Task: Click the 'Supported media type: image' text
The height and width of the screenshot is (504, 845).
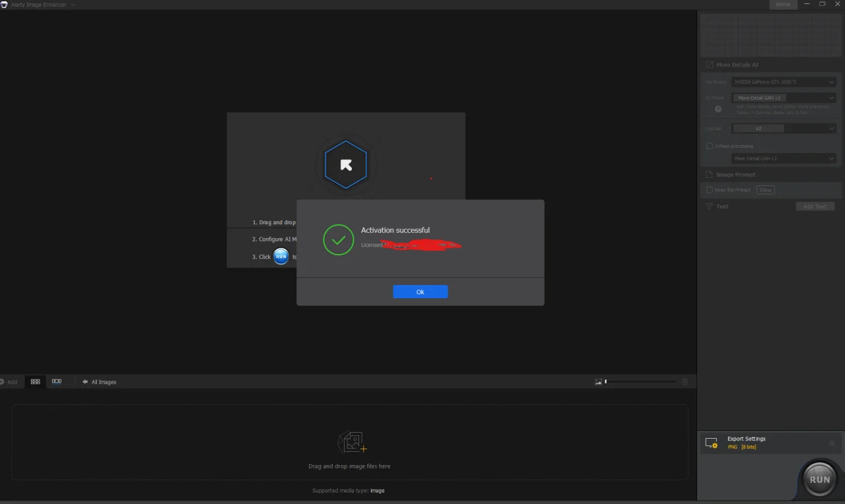Action: coord(349,491)
